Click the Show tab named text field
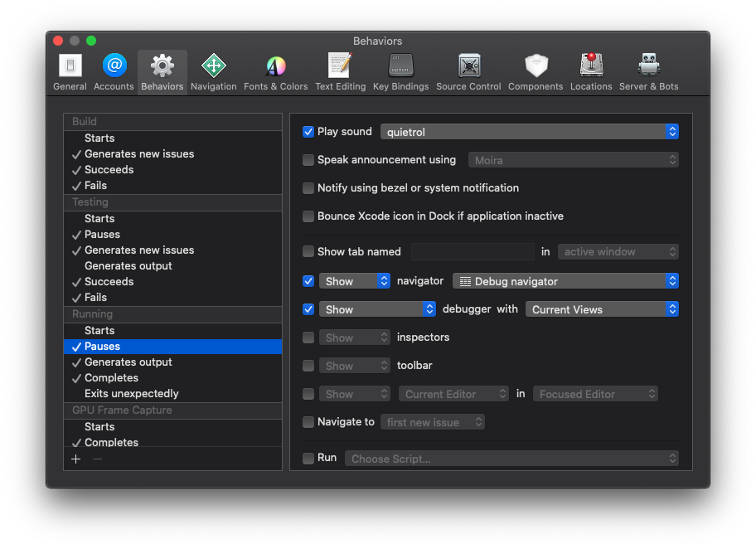Image resolution: width=756 pixels, height=549 pixels. pyautogui.click(x=472, y=251)
